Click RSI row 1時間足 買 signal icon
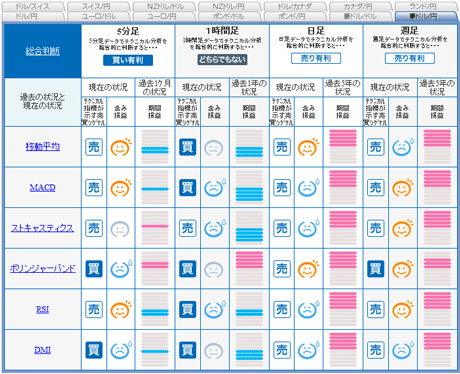The image size is (460, 374). 188,310
